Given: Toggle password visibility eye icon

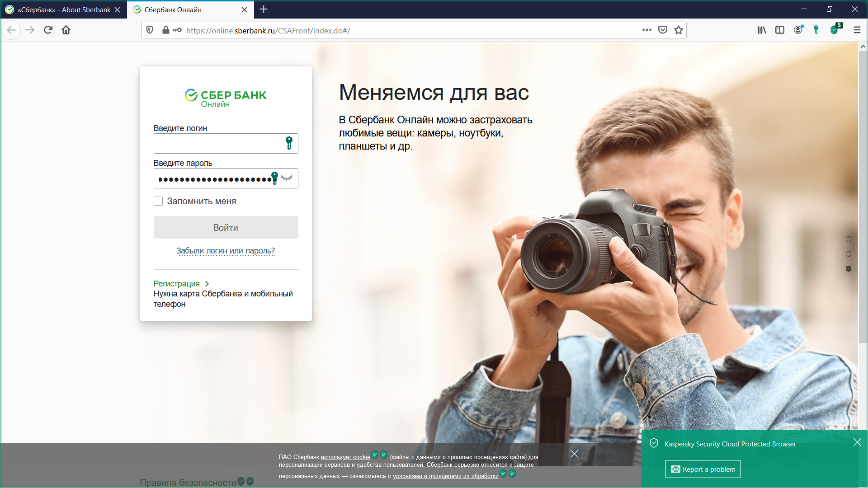Looking at the screenshot, I should click(287, 178).
